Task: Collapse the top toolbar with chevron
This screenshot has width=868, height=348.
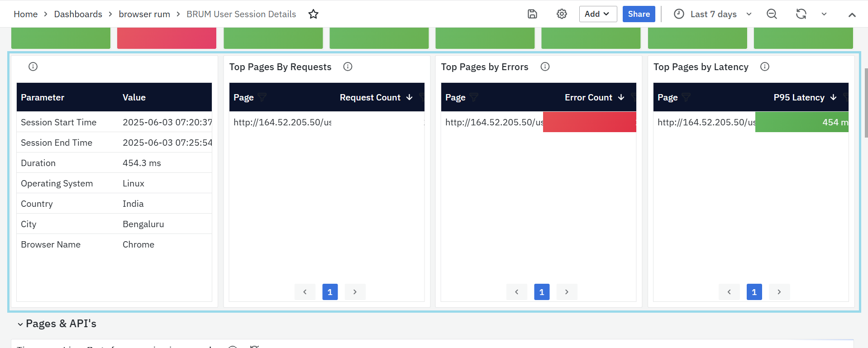Action: 852,15
